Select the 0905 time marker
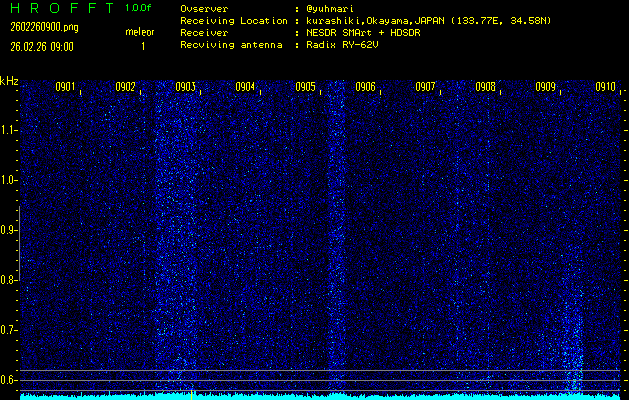The image size is (629, 400). coord(305,87)
